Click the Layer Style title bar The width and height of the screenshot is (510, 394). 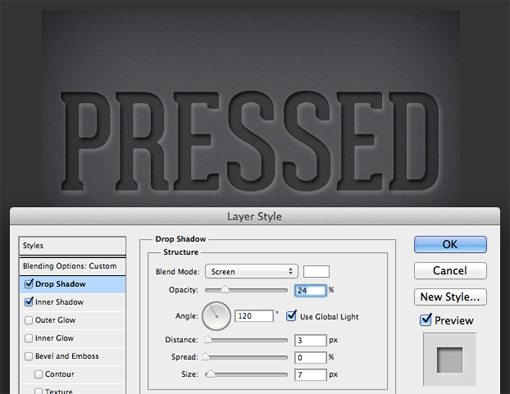pos(255,216)
